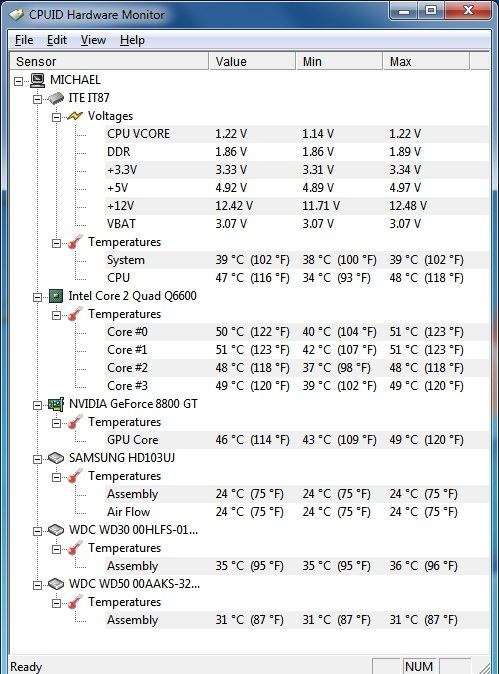This screenshot has width=499, height=674.
Task: Collapse Temperatures under SAMSUNG HD103UJ
Action: pos(56,477)
